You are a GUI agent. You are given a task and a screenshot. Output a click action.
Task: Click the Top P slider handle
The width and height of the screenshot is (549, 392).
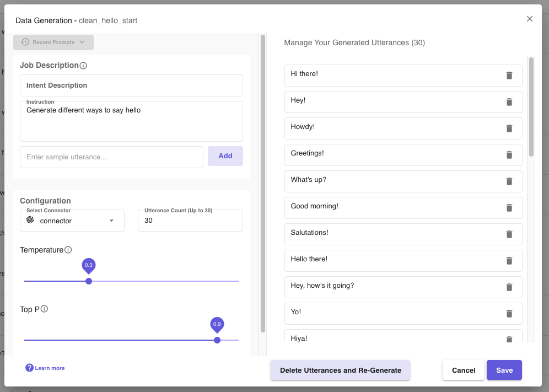(x=217, y=340)
